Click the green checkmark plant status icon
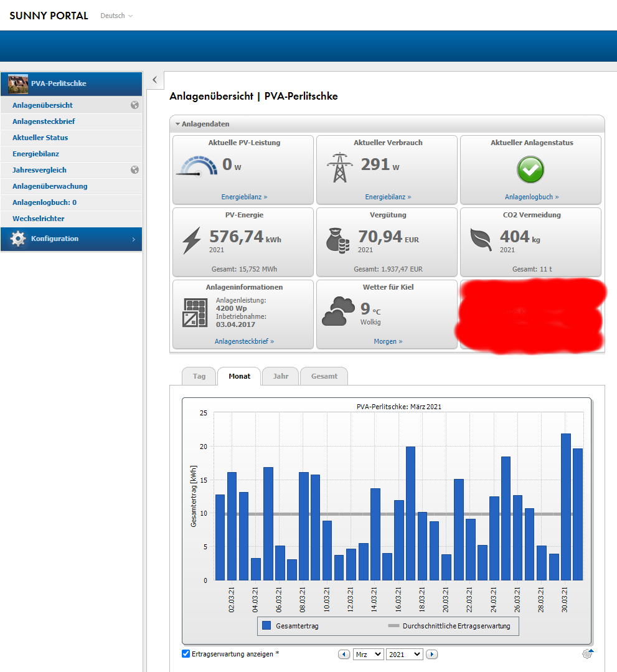 click(x=530, y=169)
